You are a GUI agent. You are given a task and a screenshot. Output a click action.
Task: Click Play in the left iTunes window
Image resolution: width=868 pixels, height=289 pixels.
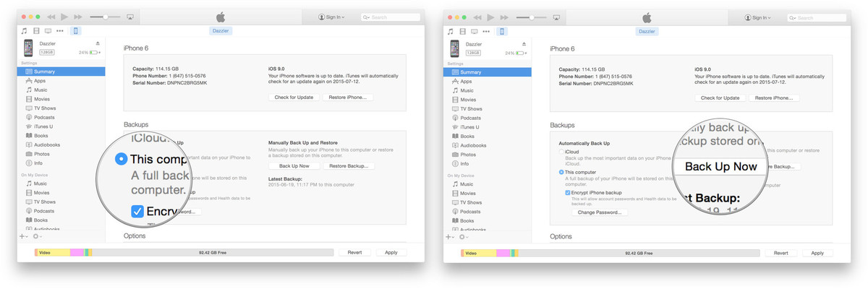point(65,16)
